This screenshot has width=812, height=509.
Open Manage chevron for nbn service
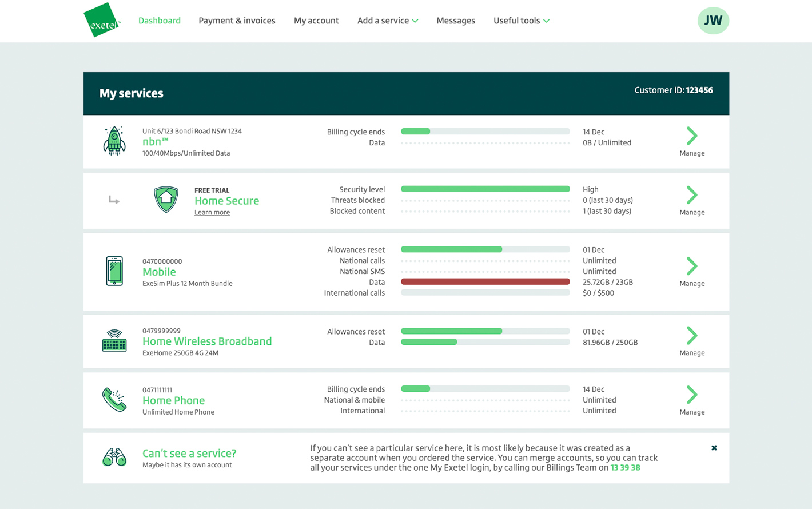click(692, 136)
